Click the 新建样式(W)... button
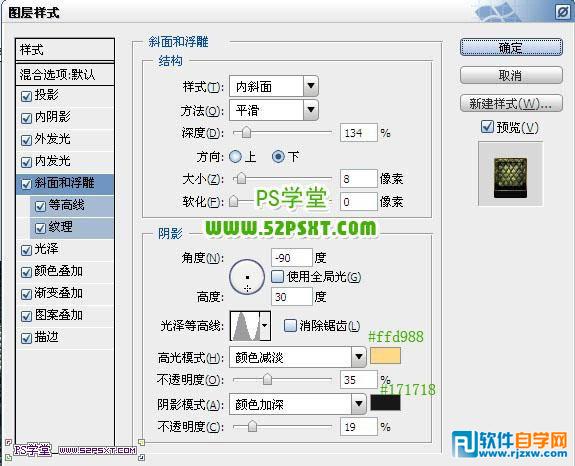Image resolution: width=575 pixels, height=466 pixels. coord(511,103)
